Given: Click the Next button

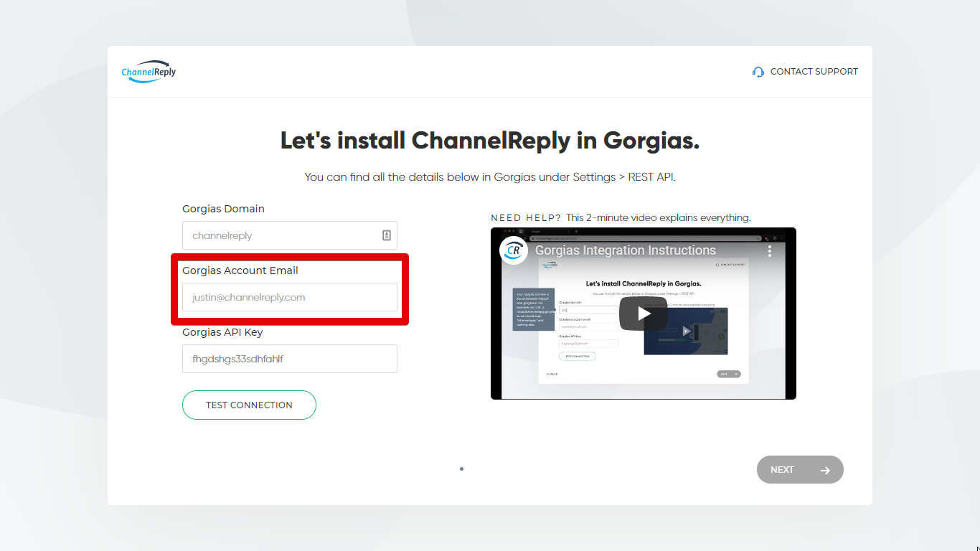Looking at the screenshot, I should coord(800,470).
